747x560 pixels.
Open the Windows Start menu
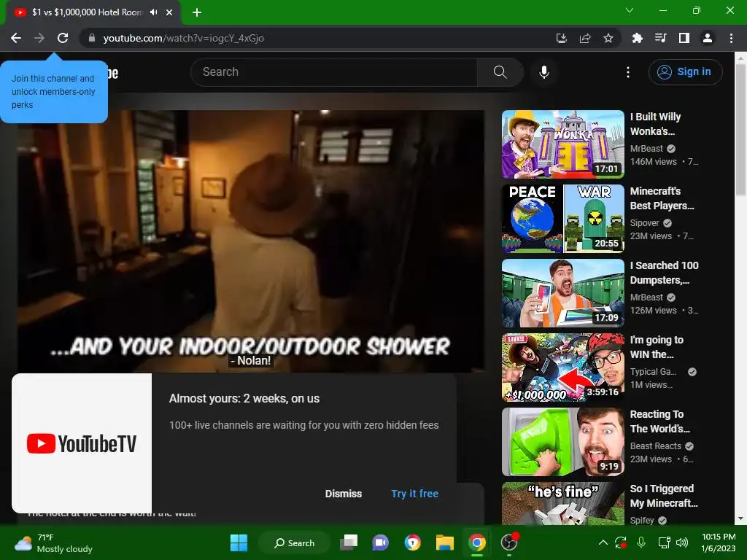click(x=239, y=542)
